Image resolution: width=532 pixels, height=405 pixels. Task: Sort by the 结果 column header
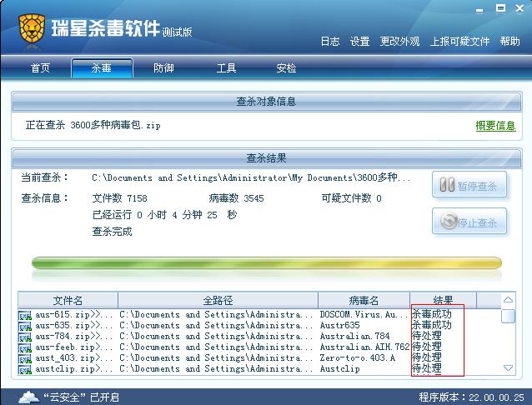click(x=443, y=300)
